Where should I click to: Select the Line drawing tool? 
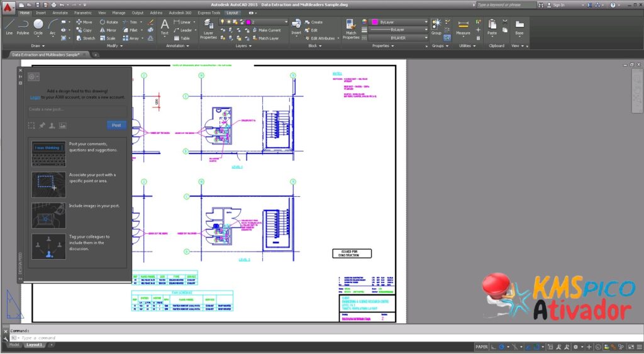[x=9, y=27]
